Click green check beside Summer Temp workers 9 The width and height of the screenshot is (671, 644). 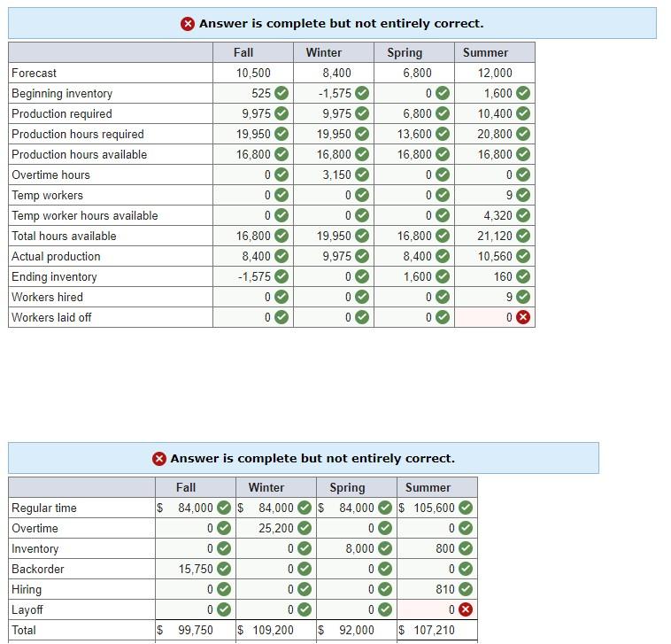pos(523,195)
